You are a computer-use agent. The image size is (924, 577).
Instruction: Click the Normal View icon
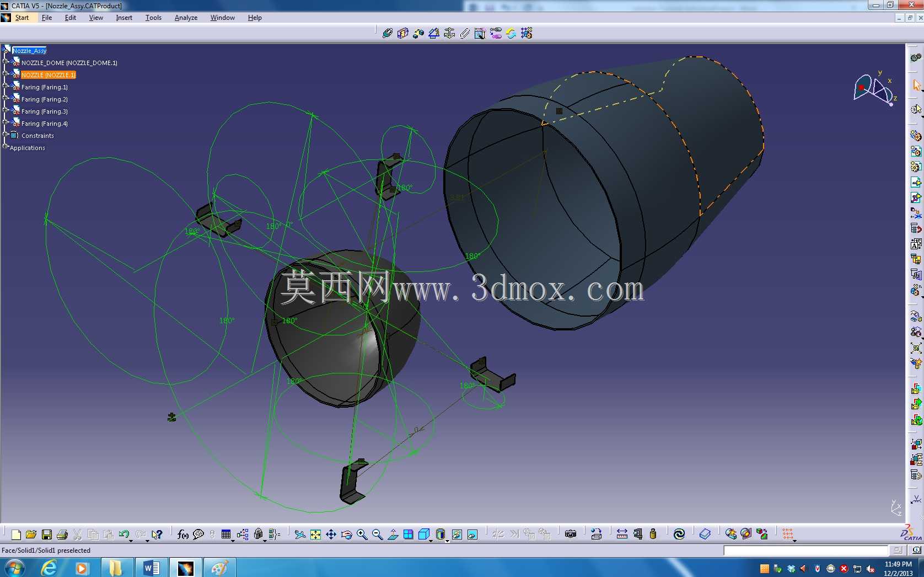[393, 534]
